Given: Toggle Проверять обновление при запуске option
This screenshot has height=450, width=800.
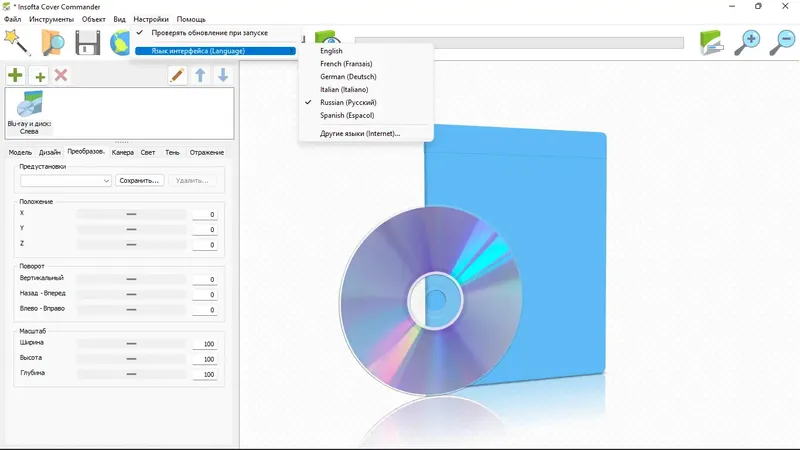Looking at the screenshot, I should 209,33.
